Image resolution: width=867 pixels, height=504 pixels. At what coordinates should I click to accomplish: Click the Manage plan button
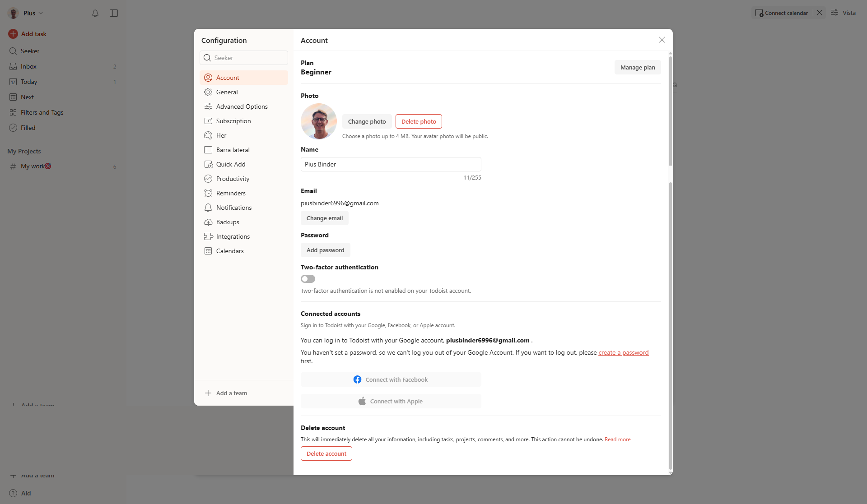click(x=637, y=67)
